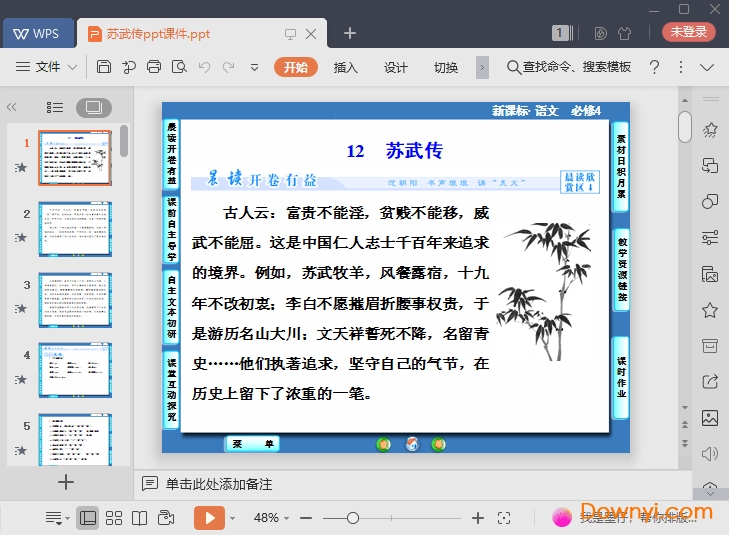Select slide 4 thumbnail
729x535 pixels.
[75, 370]
